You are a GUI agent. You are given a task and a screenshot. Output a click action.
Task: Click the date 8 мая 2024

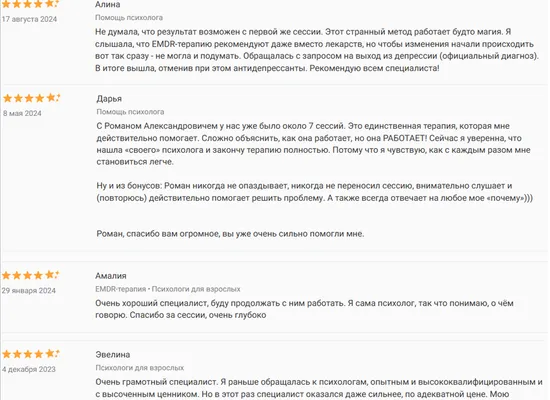coord(22,113)
